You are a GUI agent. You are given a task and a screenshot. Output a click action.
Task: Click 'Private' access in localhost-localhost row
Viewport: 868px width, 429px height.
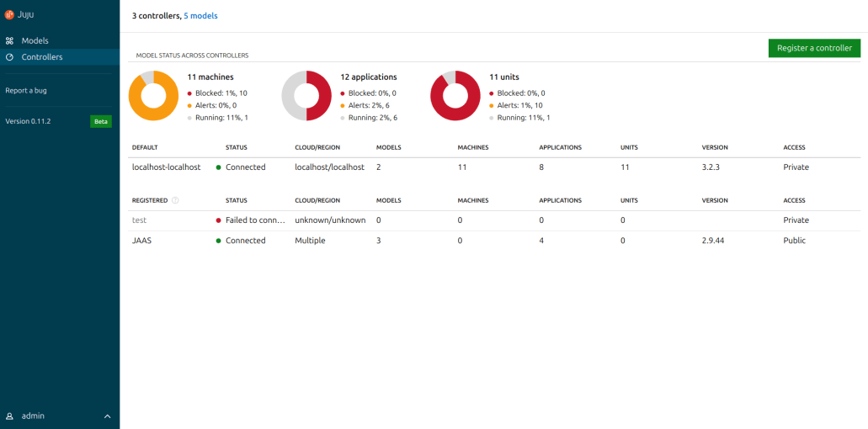coord(796,167)
